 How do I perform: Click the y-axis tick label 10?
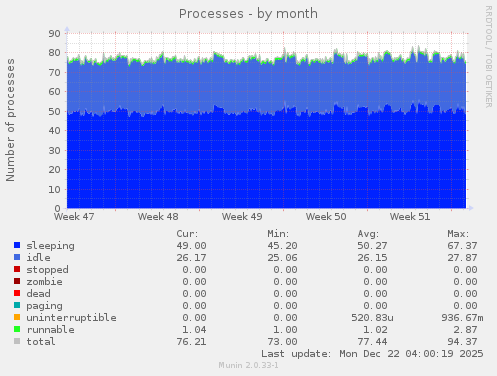tap(54, 189)
